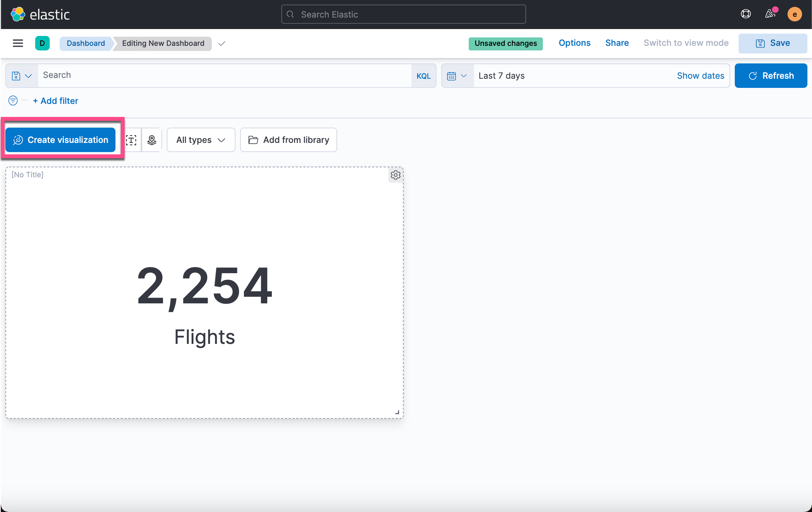Add a Maps panel icon

pyautogui.click(x=152, y=140)
